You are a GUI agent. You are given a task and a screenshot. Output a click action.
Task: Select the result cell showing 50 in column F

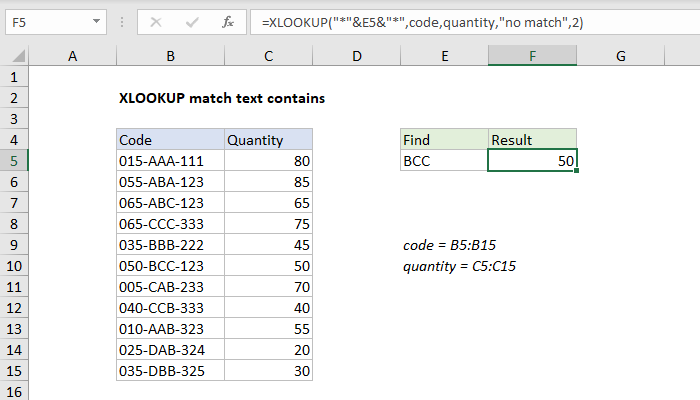tap(532, 161)
